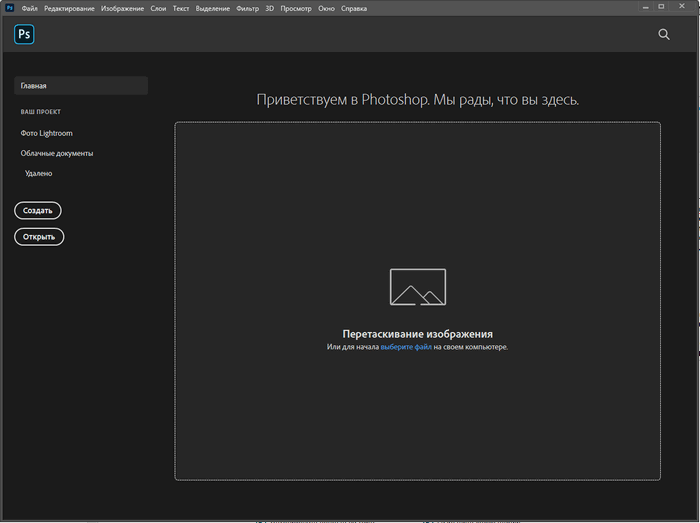Open Облачные документы section
The image size is (700, 523).
[57, 153]
